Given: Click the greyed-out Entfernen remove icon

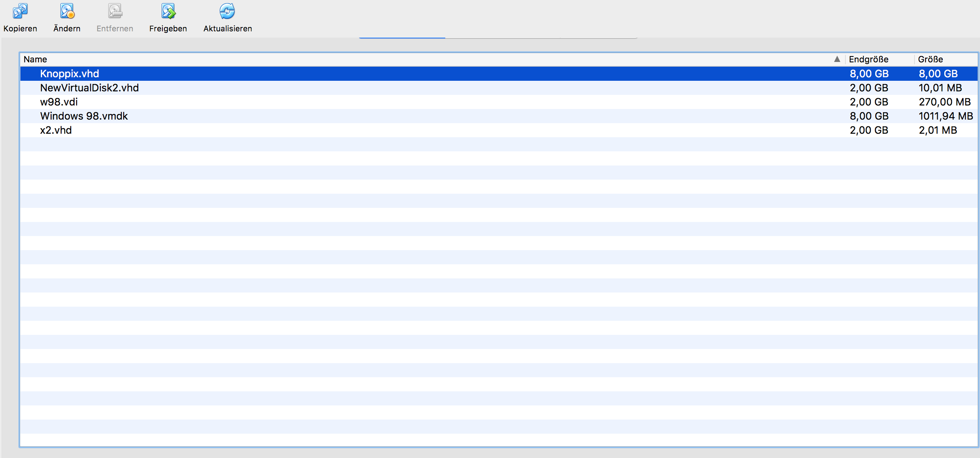Looking at the screenshot, I should coord(115,11).
